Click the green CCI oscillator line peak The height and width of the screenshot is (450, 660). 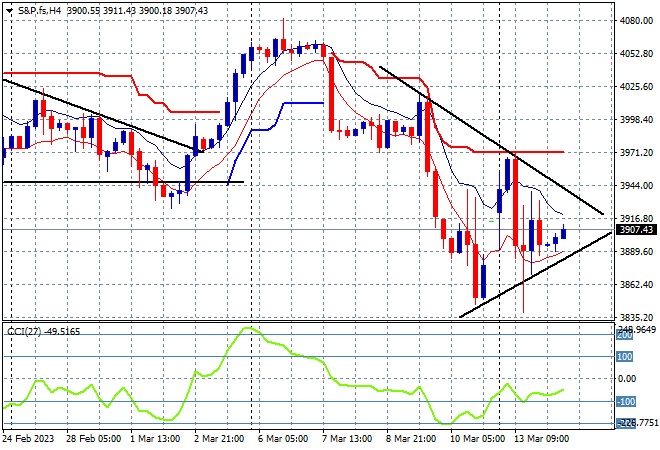tap(246, 328)
